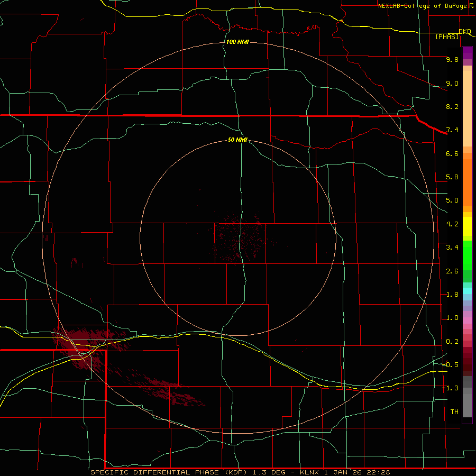Click the yellow segment of the color bar
This screenshot has width=476, height=476.
pyautogui.click(x=467, y=226)
